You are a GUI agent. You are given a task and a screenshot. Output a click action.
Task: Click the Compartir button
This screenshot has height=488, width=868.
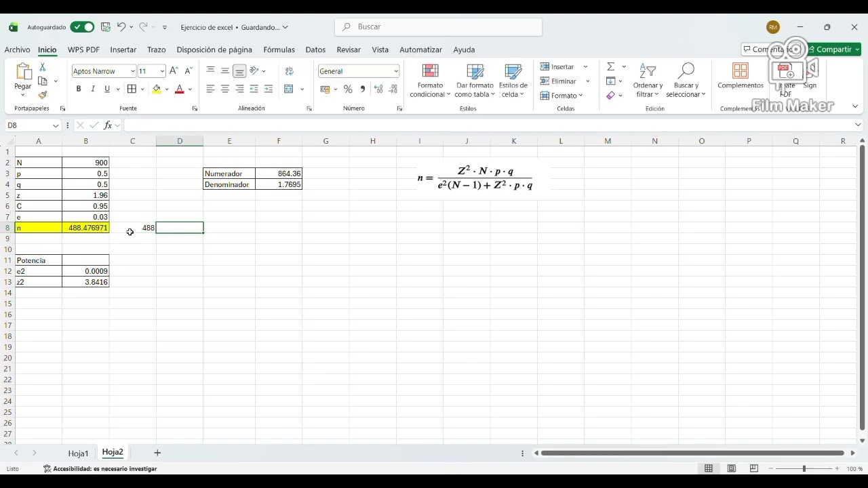coord(834,49)
